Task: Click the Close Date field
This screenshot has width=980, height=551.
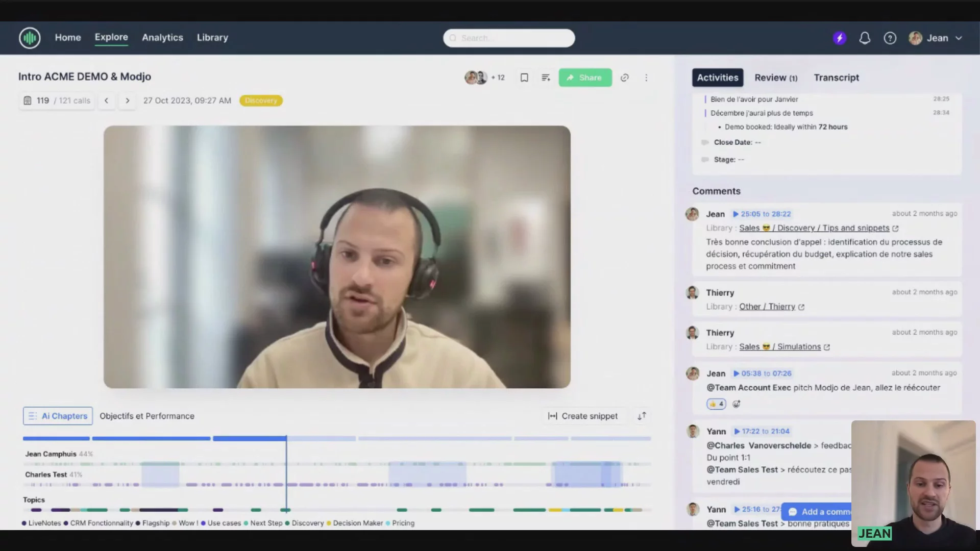Action: click(x=737, y=142)
